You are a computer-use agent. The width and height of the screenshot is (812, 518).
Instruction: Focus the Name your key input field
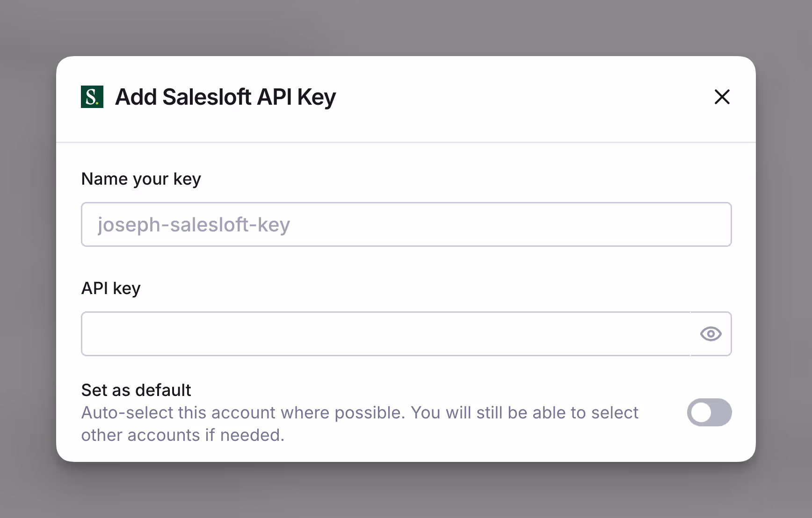(406, 224)
